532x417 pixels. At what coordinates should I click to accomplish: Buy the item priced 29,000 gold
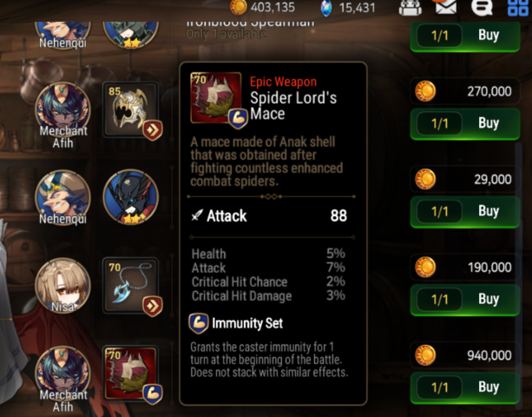tap(465, 212)
